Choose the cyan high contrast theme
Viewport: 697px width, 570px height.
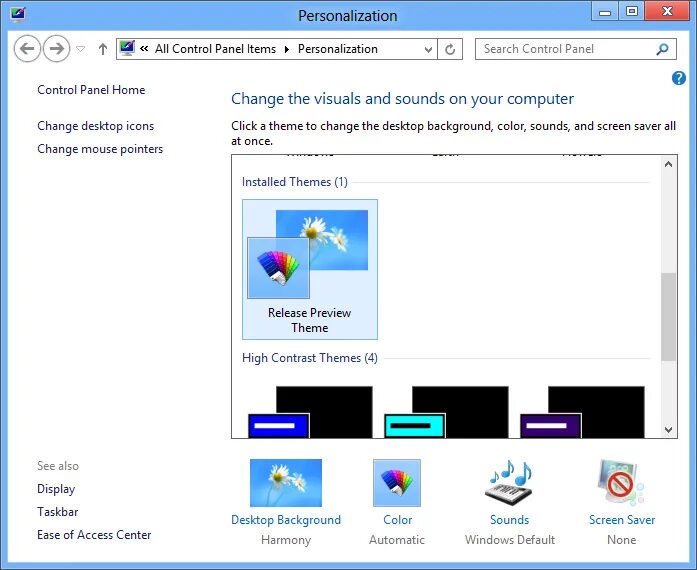446,412
